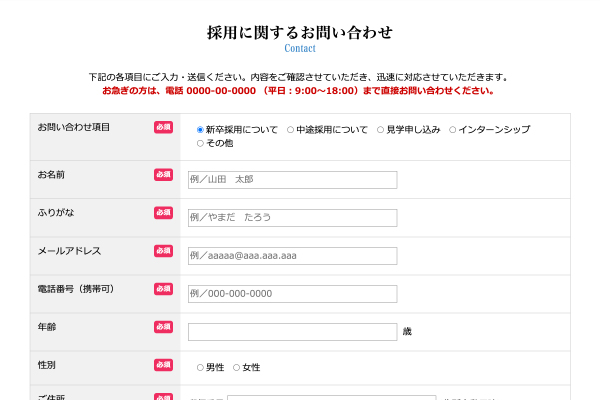The image size is (600, 400).
Task: Click the 必須 badge beside 性別
Action: click(x=163, y=365)
